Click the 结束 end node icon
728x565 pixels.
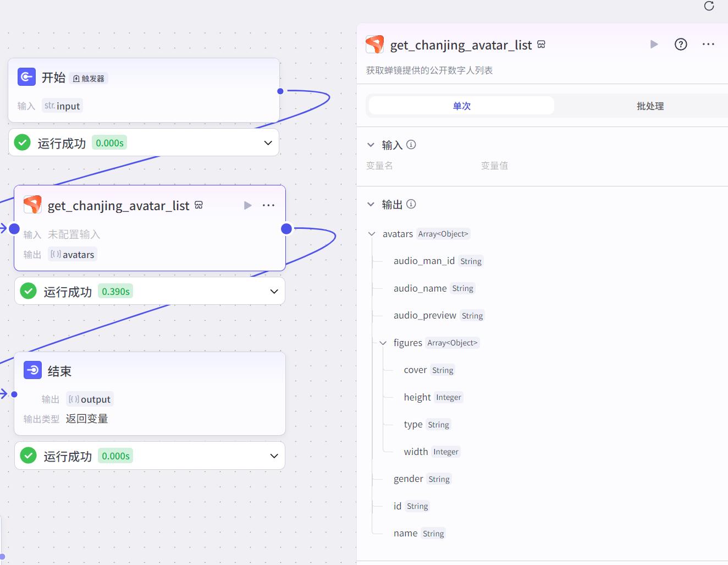pyautogui.click(x=32, y=370)
